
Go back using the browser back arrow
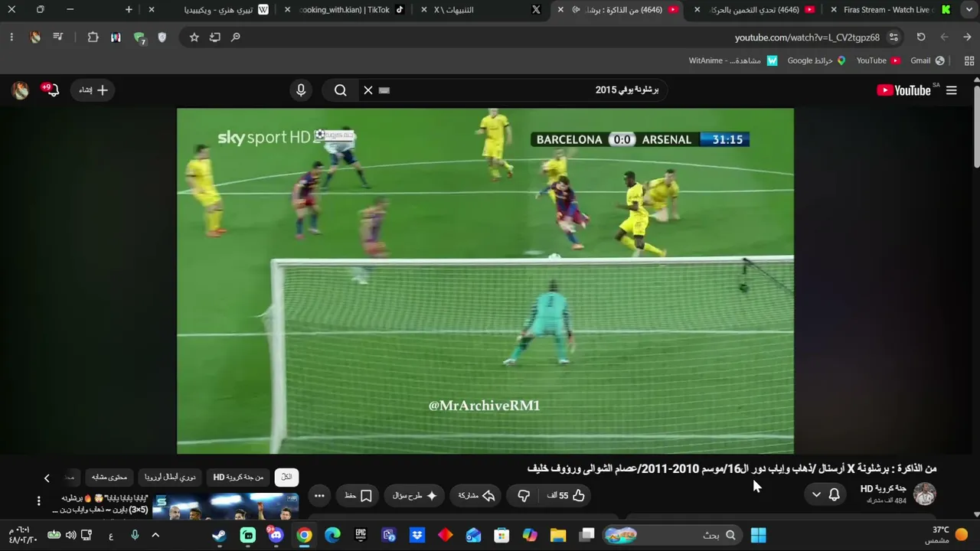pos(967,37)
